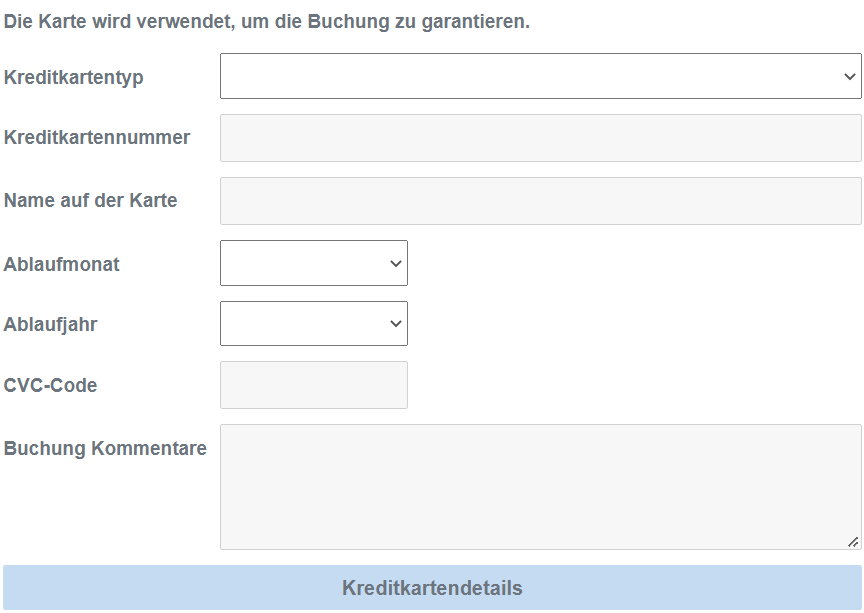Click the CVC-Code label

coord(51,385)
